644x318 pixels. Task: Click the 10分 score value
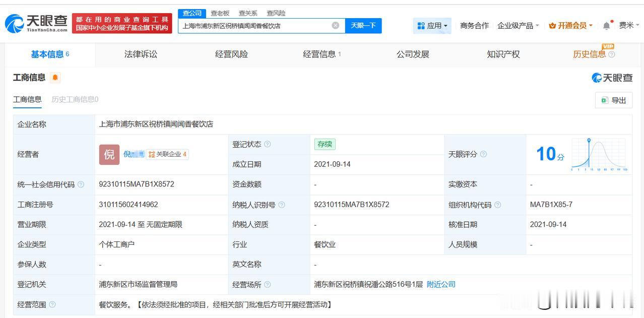[550, 154]
